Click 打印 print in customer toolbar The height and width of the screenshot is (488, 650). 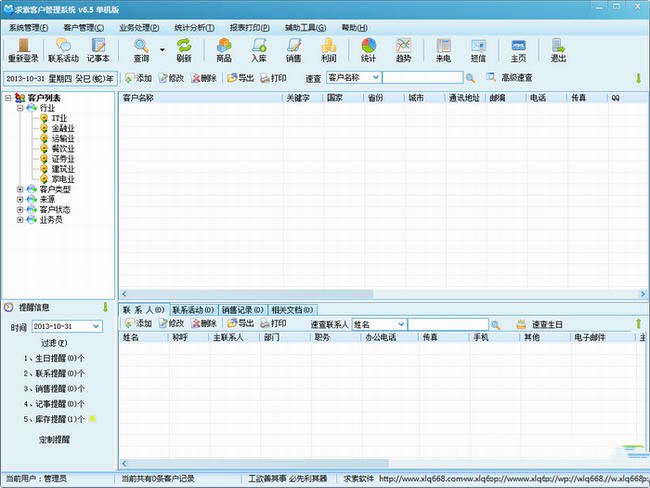(273, 78)
